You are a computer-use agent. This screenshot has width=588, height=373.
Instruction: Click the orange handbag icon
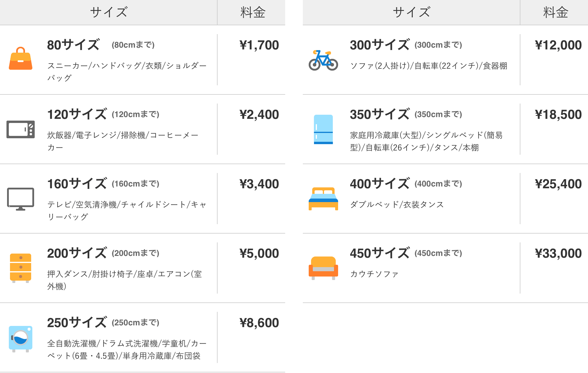[21, 59]
